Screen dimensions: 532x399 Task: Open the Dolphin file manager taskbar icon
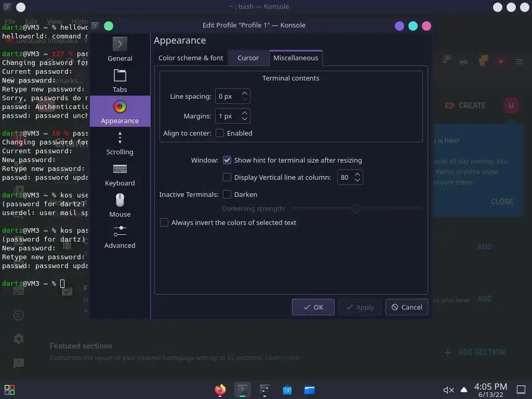click(x=310, y=390)
